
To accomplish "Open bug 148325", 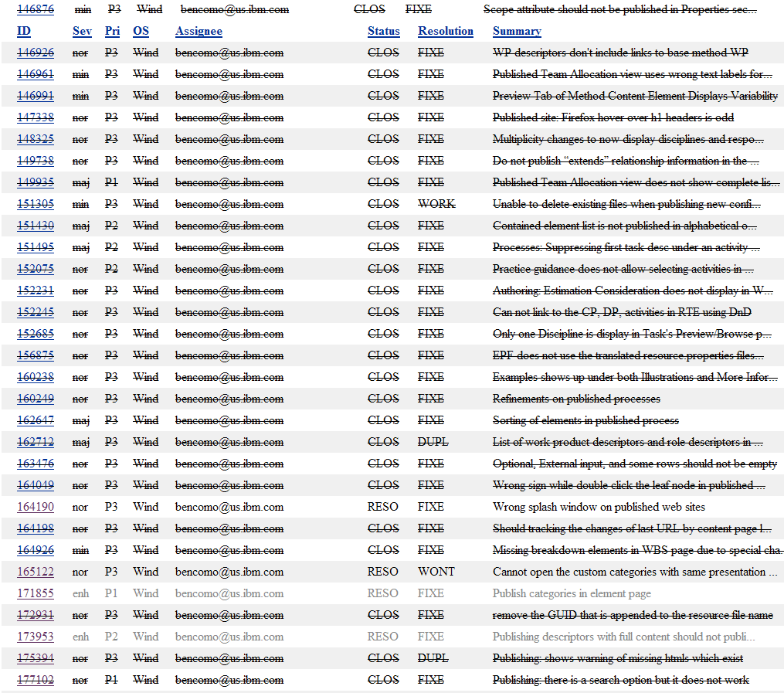I will 36,139.
